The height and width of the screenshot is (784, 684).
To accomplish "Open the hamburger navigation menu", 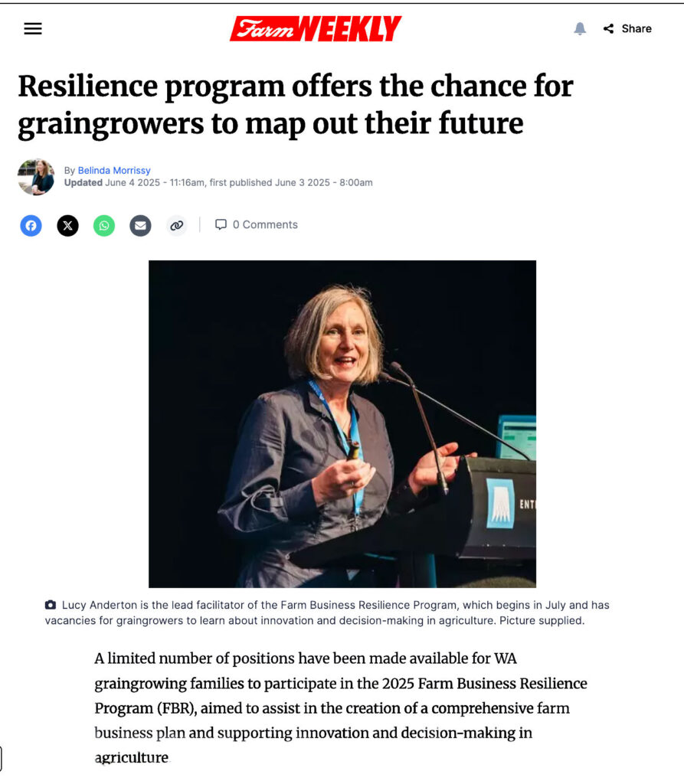I will pyautogui.click(x=33, y=28).
